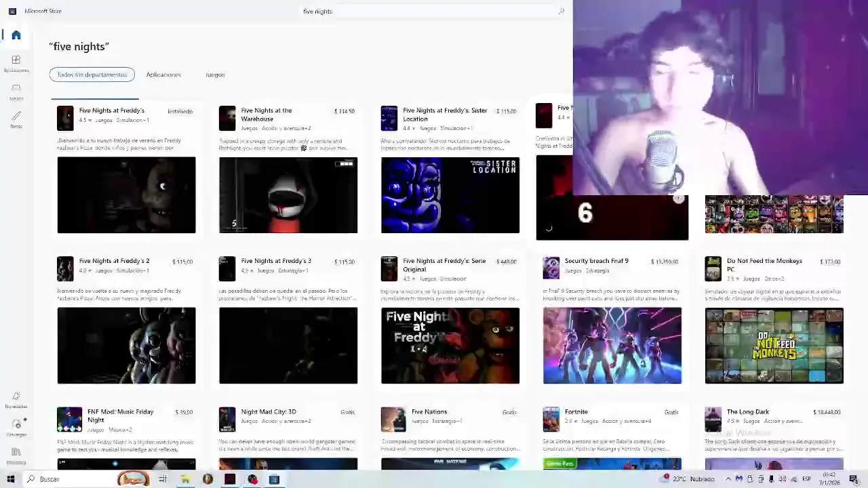This screenshot has width=868, height=488.
Task: Click Gratis label on Five Nations
Action: pyautogui.click(x=510, y=412)
